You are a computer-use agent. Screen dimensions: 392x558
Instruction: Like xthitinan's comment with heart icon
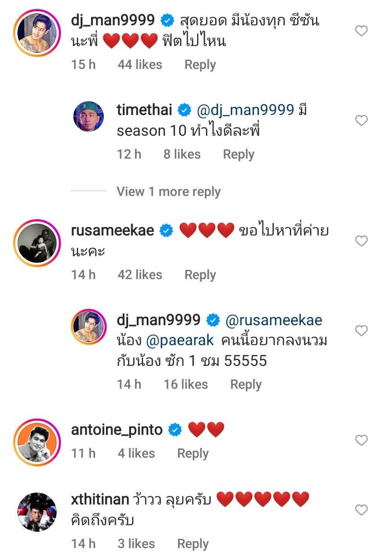pyautogui.click(x=361, y=510)
